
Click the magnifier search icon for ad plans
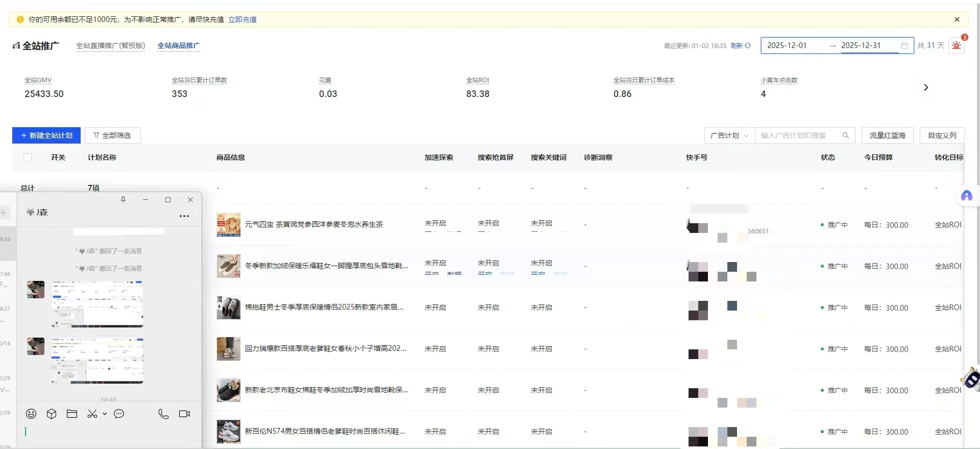(845, 135)
